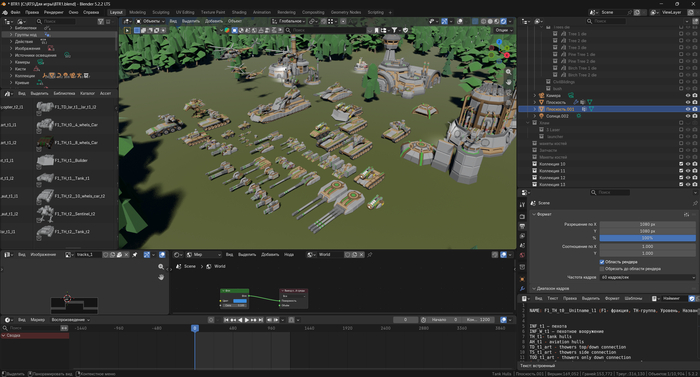The image size is (700, 377).
Task: Open the Шаблоны menu in text editor
Action: pos(633,298)
